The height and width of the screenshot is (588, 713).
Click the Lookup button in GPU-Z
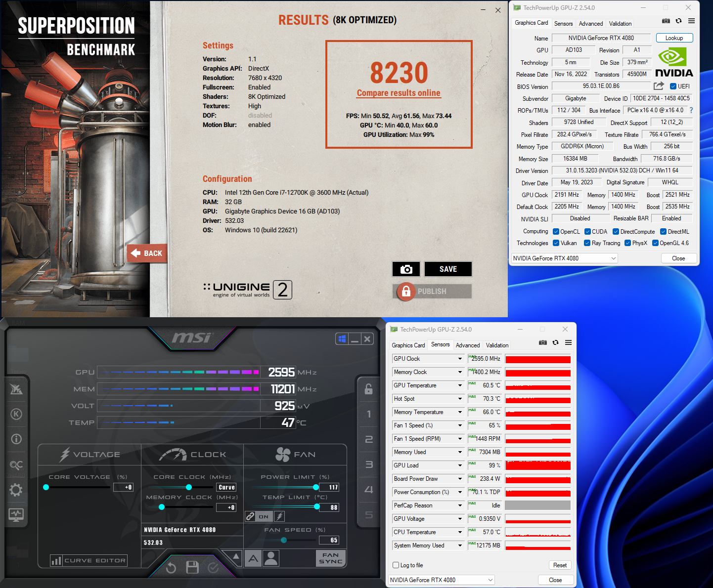coord(674,38)
